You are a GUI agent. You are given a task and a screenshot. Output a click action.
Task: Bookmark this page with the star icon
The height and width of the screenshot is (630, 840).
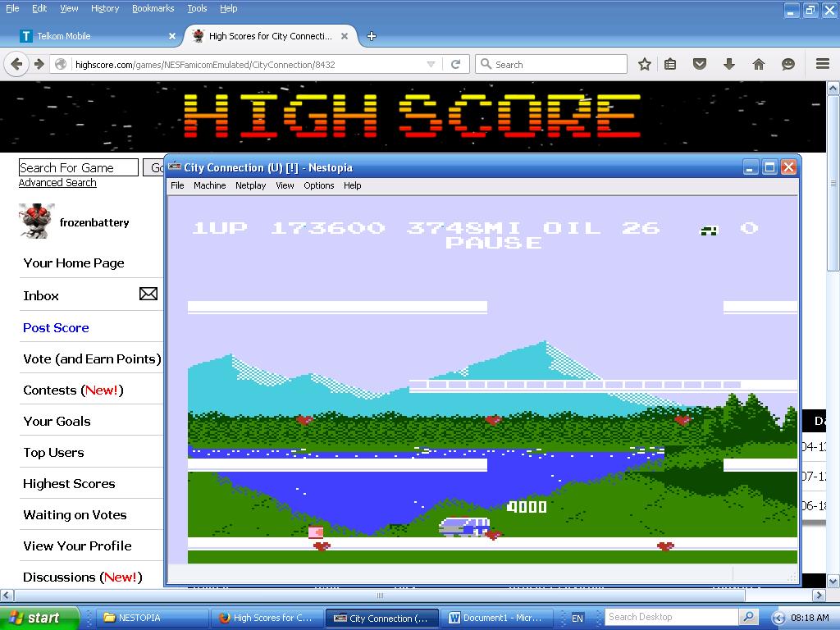(645, 64)
